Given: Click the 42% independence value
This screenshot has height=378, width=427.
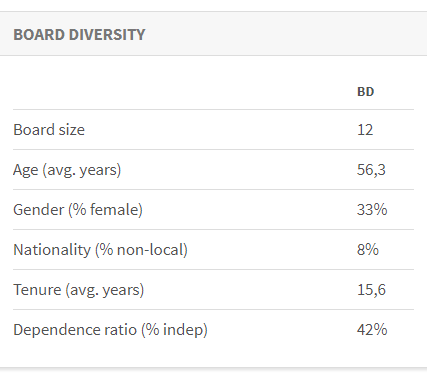Looking at the screenshot, I should 372,330.
